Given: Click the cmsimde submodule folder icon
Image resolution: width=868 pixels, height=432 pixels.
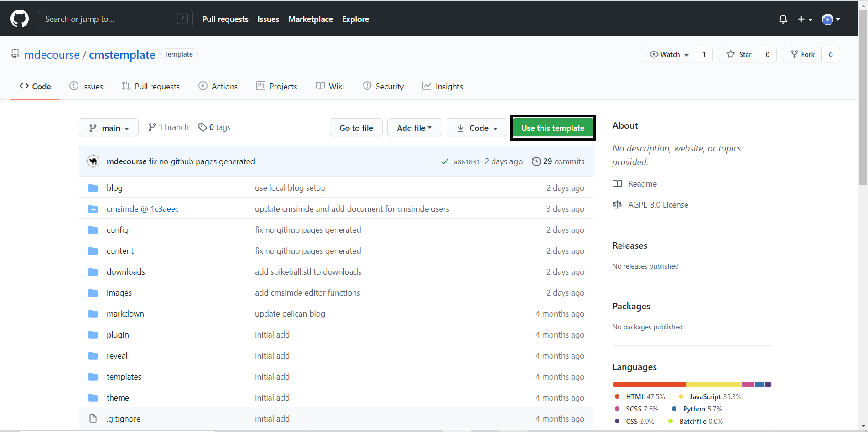Looking at the screenshot, I should point(93,209).
